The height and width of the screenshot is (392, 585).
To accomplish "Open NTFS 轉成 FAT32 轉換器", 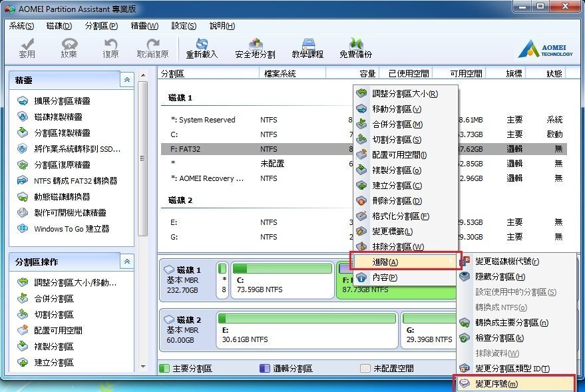I will click(x=67, y=181).
